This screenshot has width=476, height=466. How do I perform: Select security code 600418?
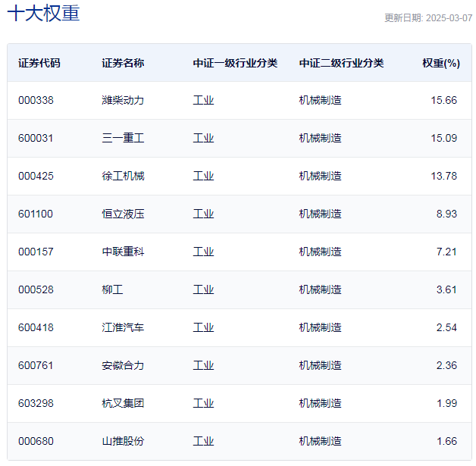point(36,327)
